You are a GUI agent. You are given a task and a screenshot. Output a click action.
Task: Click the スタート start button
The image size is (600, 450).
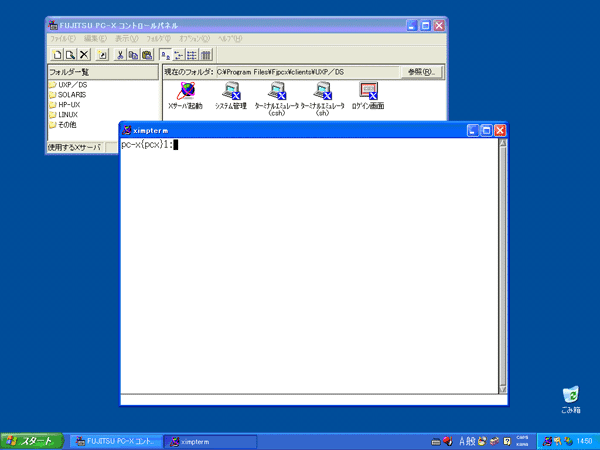coord(31,441)
